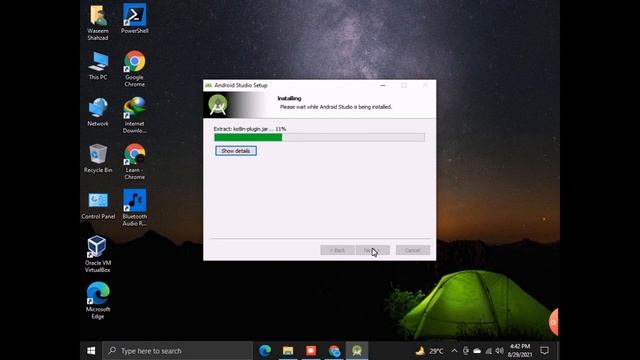This screenshot has width=640, height=360.
Task: Open the clock showing 4:42 PM
Action: click(520, 351)
